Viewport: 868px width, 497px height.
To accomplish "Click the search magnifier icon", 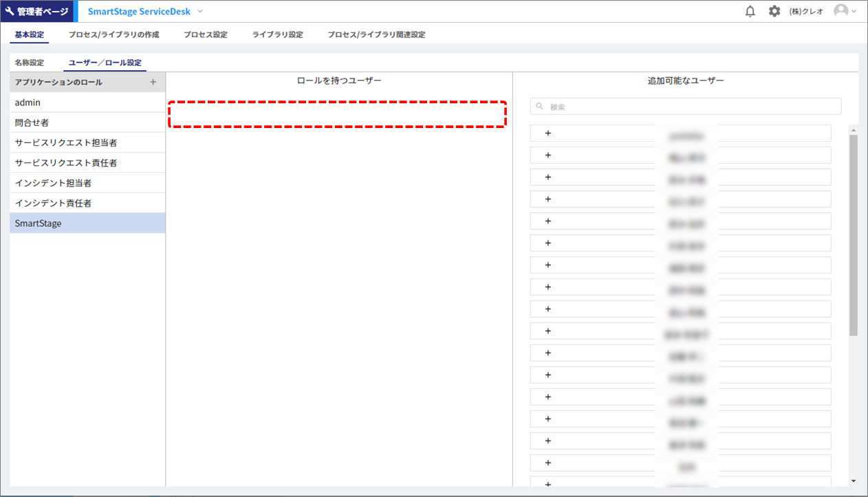I will click(x=540, y=107).
